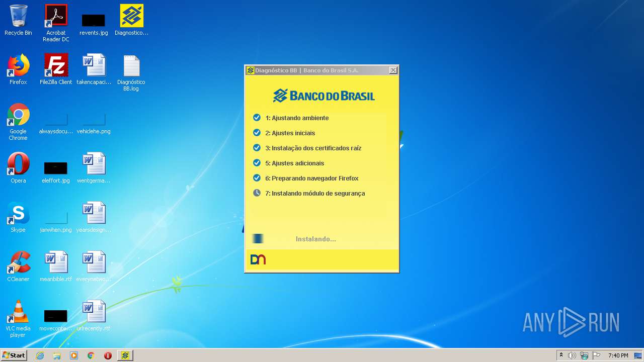
Task: Select the takencapaci Word document
Action: (x=94, y=69)
